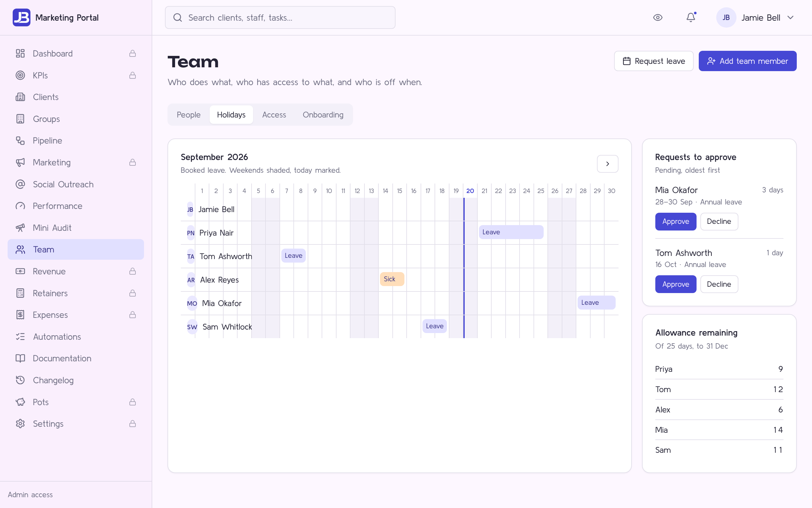Select the Team item in sidebar
Screen dimensions: 812x508
76,249
